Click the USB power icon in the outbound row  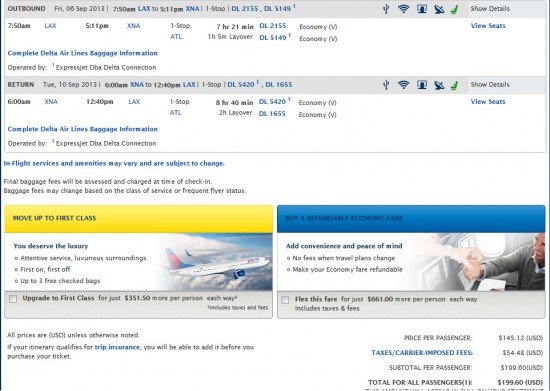386,9
